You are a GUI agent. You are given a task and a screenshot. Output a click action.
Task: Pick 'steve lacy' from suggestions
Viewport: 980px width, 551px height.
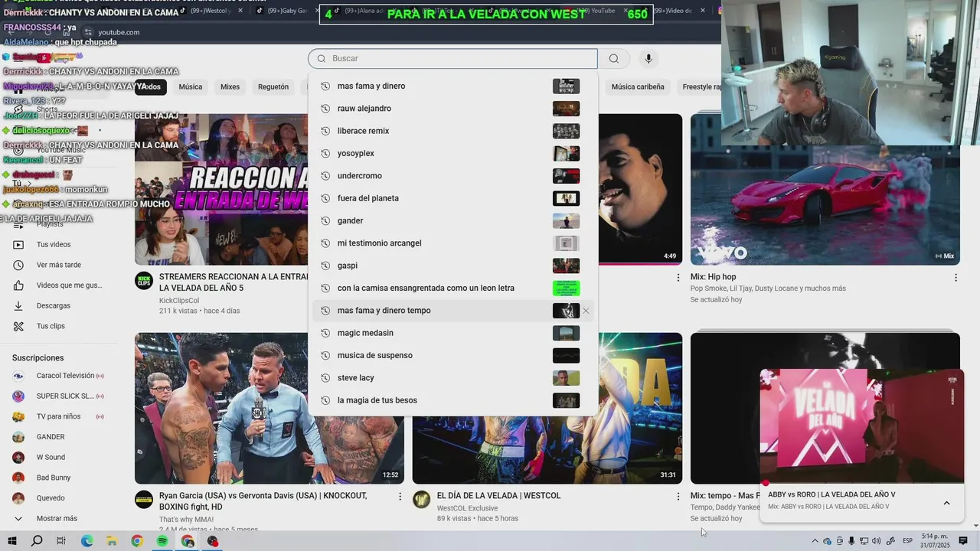click(452, 378)
